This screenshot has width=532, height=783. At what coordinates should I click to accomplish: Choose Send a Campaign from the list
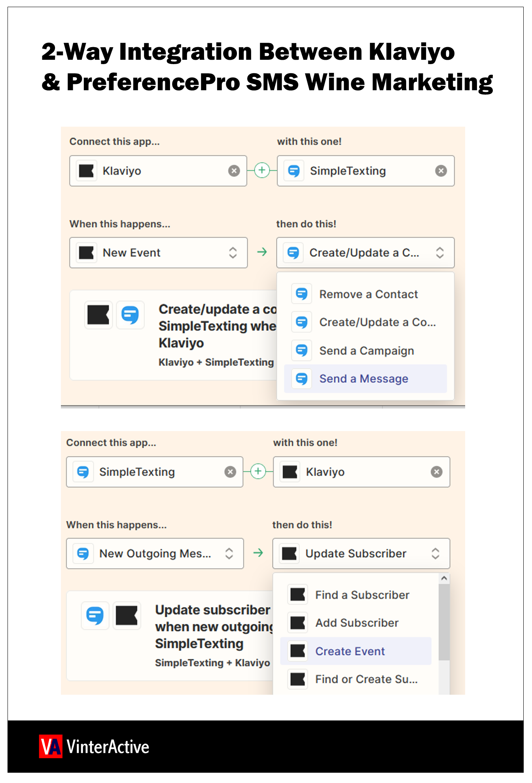[x=366, y=351]
